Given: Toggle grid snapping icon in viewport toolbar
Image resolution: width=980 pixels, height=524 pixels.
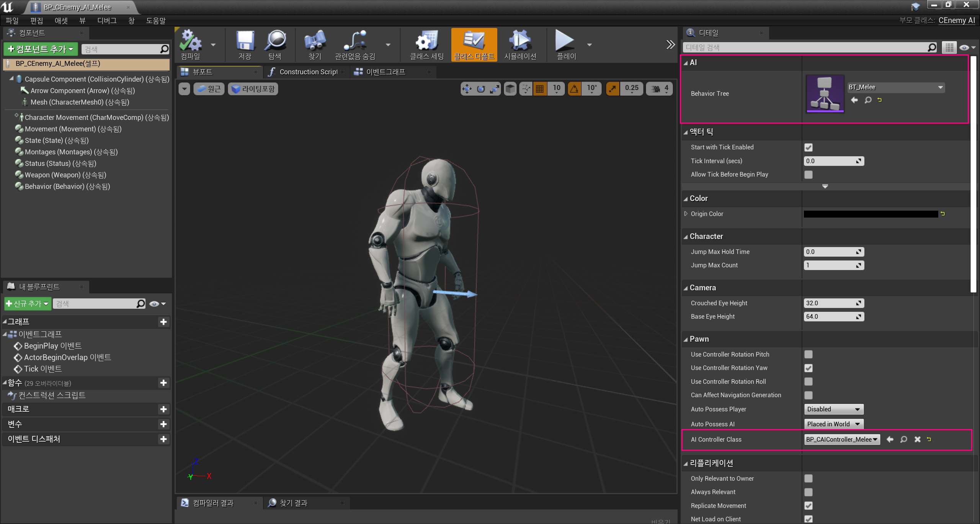Looking at the screenshot, I should [x=540, y=89].
